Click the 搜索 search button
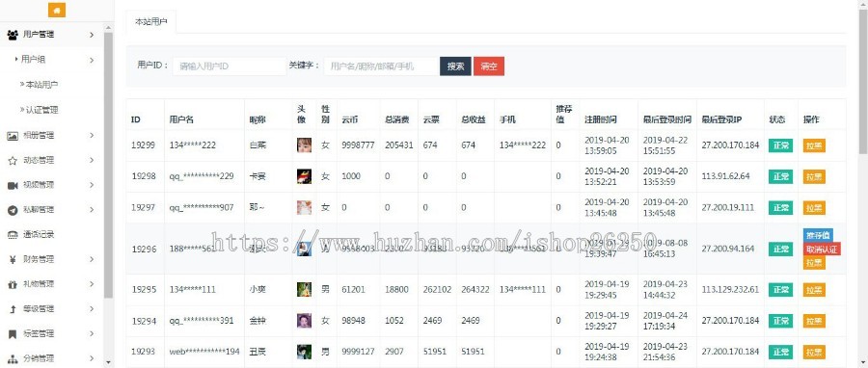Viewport: 868px width, 368px height. (x=455, y=66)
